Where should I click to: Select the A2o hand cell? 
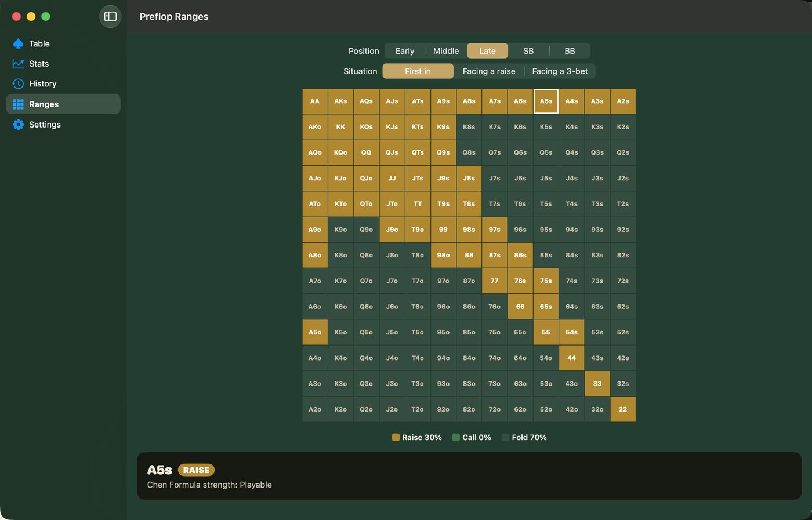click(x=315, y=409)
